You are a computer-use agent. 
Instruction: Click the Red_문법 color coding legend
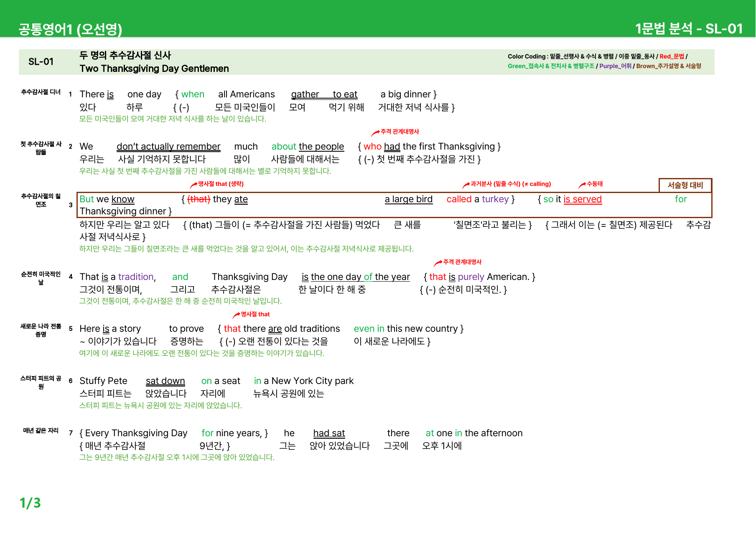(x=672, y=56)
